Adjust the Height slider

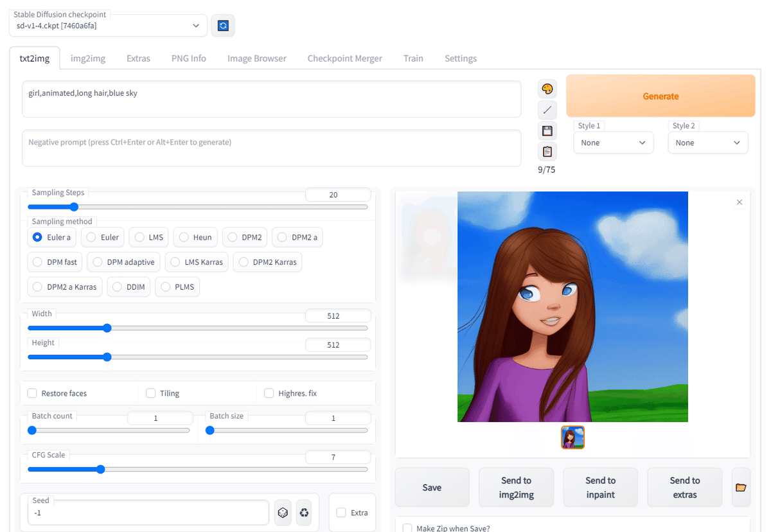(x=198, y=357)
